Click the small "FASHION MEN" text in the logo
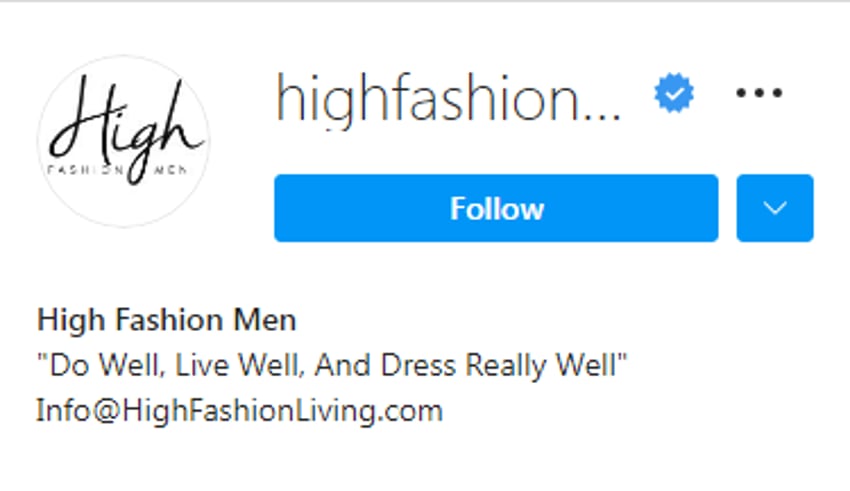 pyautogui.click(x=118, y=170)
